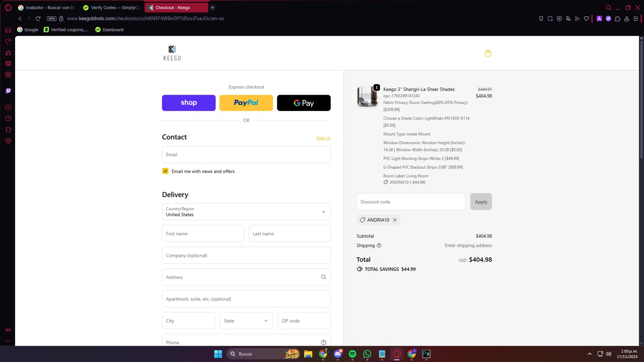Pay with Google Pay express button

pyautogui.click(x=304, y=103)
